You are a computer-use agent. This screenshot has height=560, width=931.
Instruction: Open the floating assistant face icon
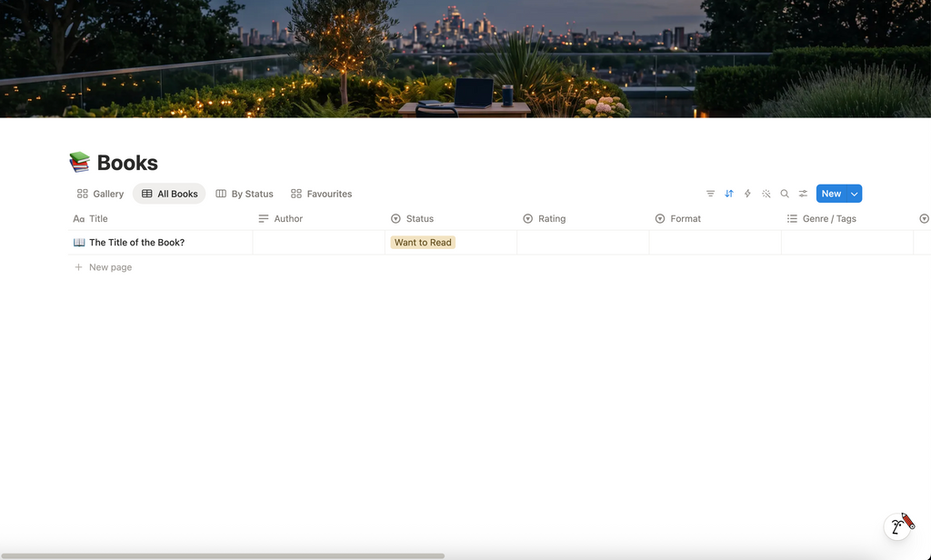point(899,525)
